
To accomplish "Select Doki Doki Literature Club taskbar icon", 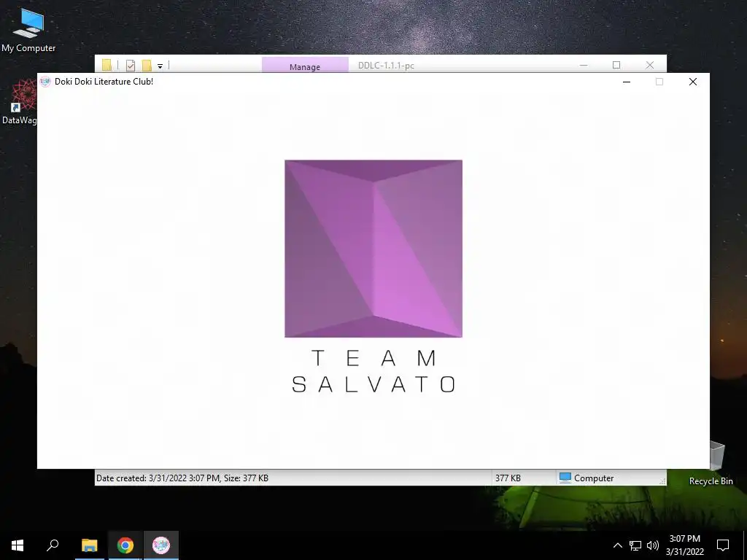I will [161, 545].
